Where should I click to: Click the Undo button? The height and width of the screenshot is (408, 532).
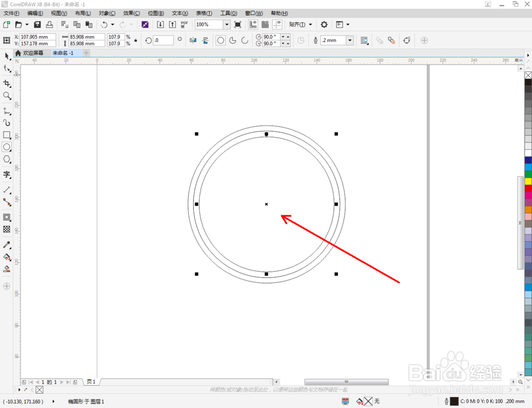point(104,25)
